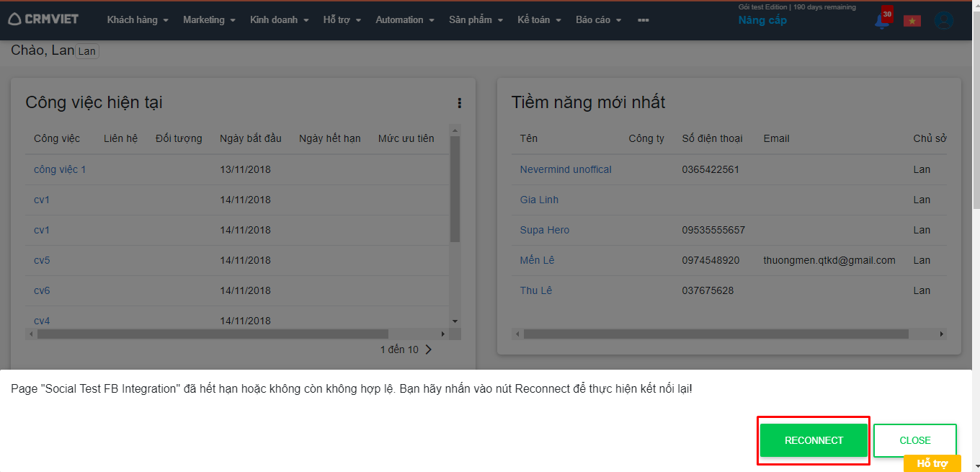Open task cv4

tap(42, 321)
